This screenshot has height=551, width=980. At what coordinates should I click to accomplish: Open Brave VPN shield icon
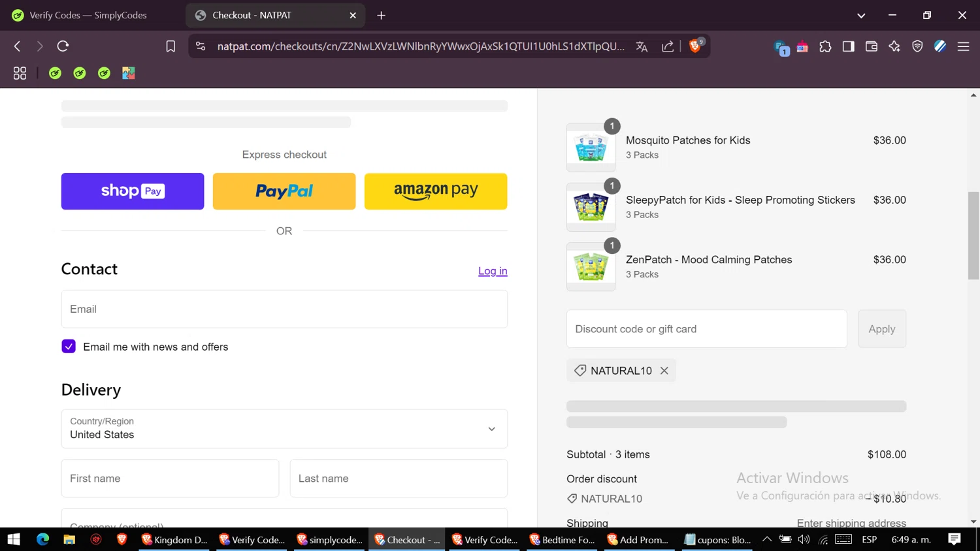click(x=917, y=46)
